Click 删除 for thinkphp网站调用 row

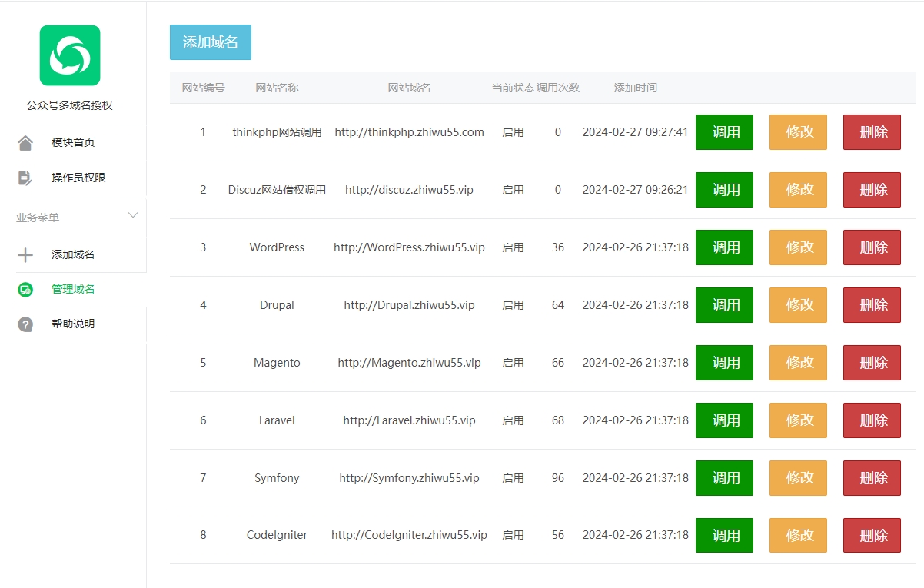click(x=872, y=132)
